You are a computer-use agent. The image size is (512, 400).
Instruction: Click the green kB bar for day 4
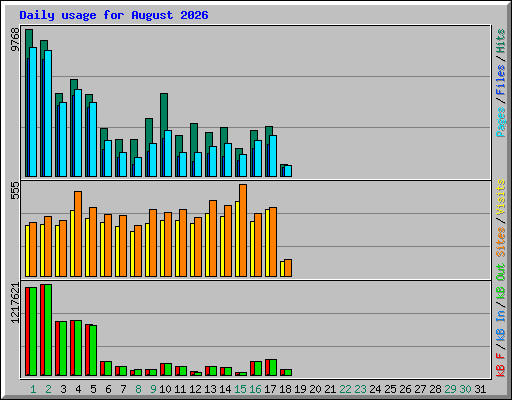coord(78,348)
